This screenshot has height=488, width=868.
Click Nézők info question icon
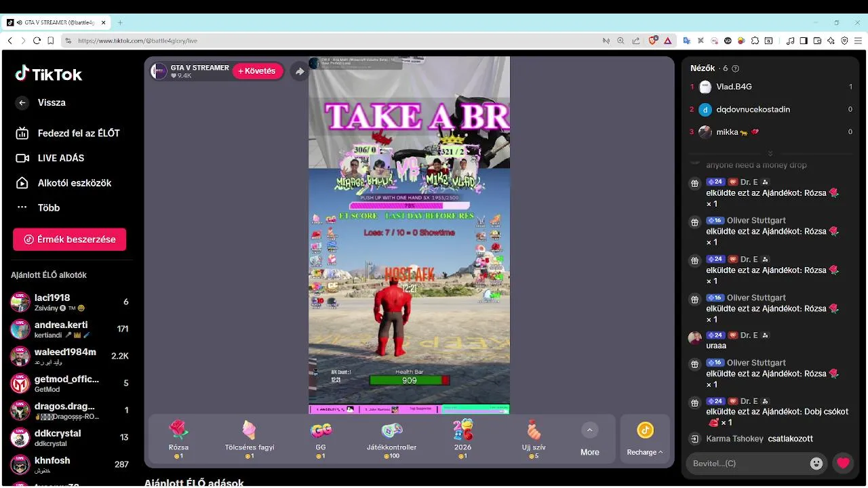(x=736, y=68)
